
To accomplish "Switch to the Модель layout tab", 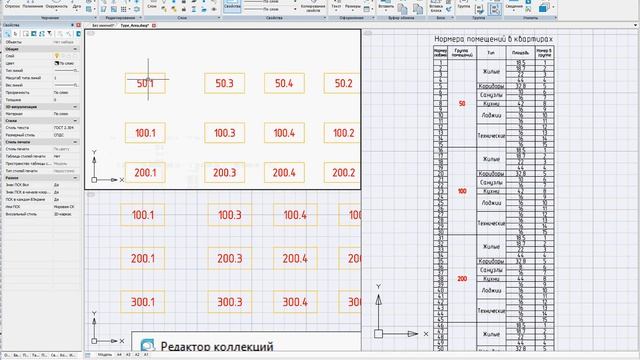I will click(105, 355).
